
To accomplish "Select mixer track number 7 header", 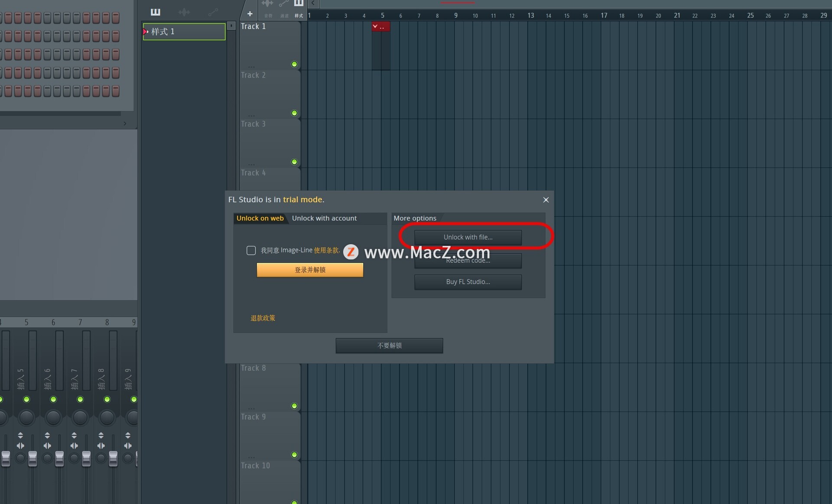I will 80,322.
